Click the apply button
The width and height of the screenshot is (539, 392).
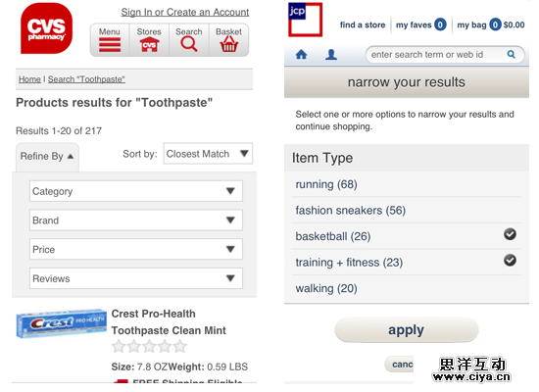pyautogui.click(x=407, y=329)
